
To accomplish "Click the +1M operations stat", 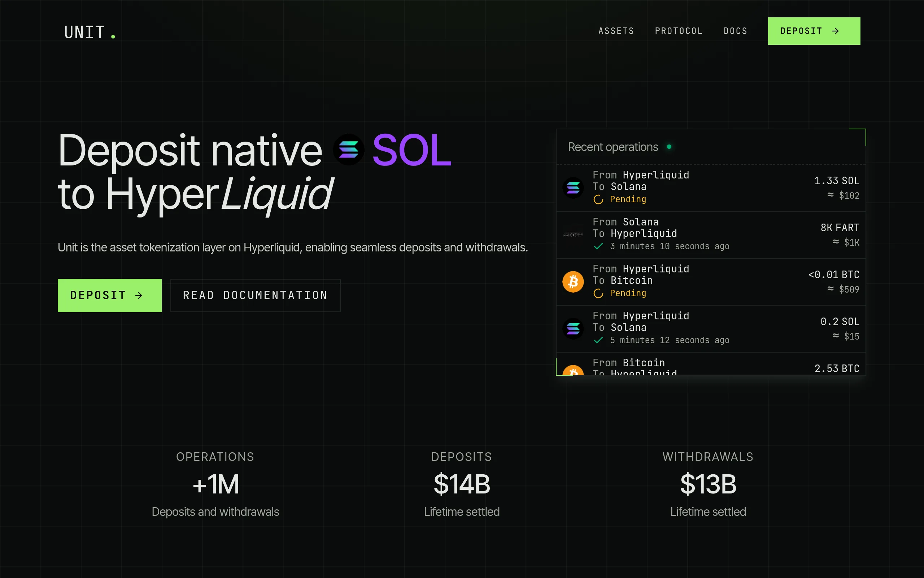I will (215, 484).
